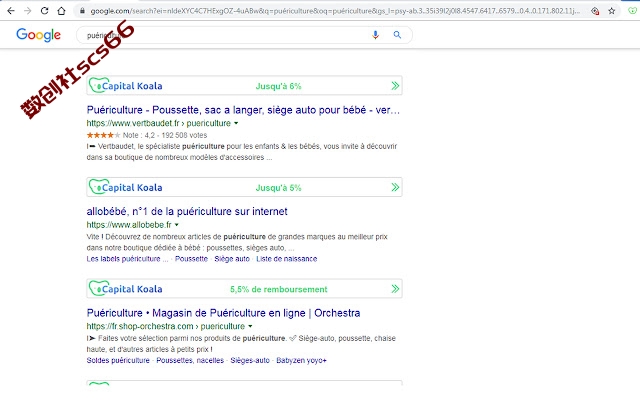Click the https://www.allobebe.fr URL text
The height and width of the screenshot is (400, 640).
tap(129, 225)
